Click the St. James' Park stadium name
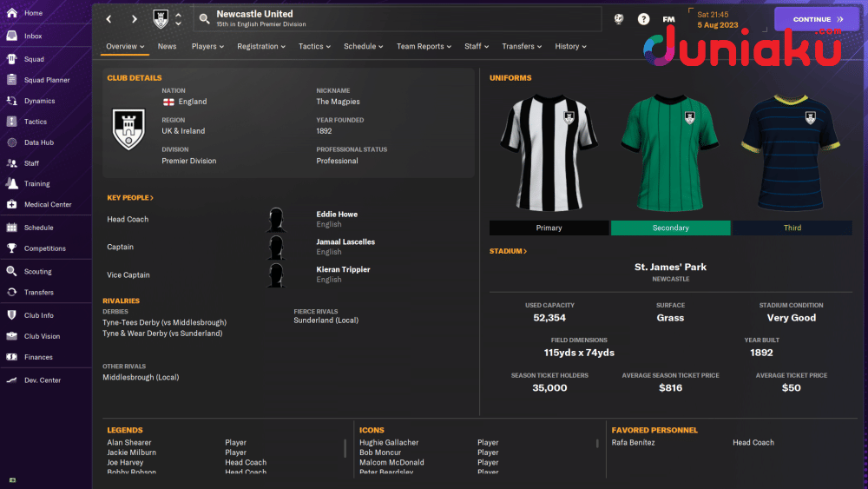The image size is (868, 489). [670, 267]
